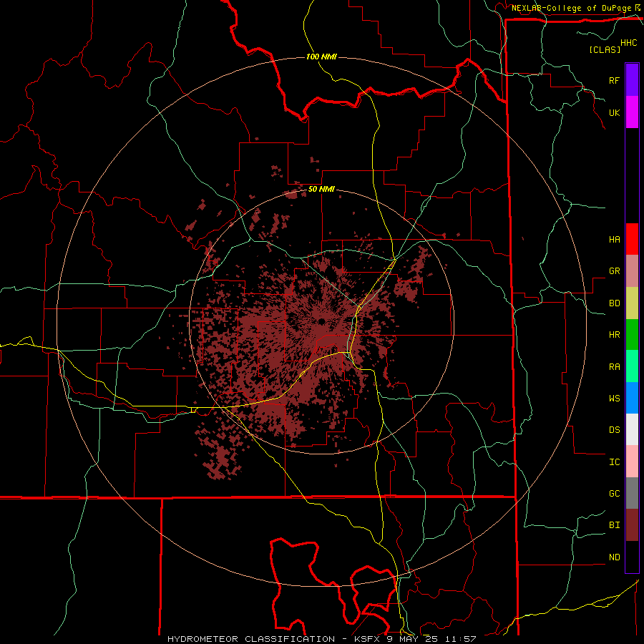Click the GR legend label

click(x=614, y=271)
